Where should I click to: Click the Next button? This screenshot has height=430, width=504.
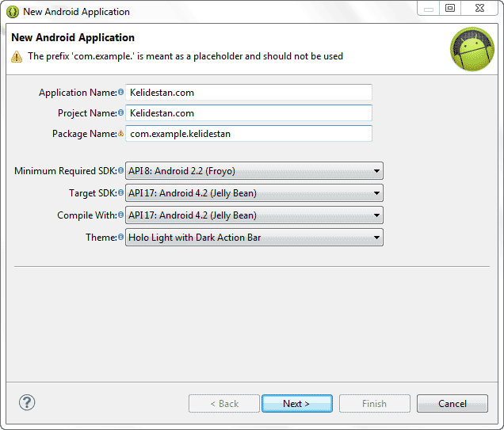coord(297,403)
